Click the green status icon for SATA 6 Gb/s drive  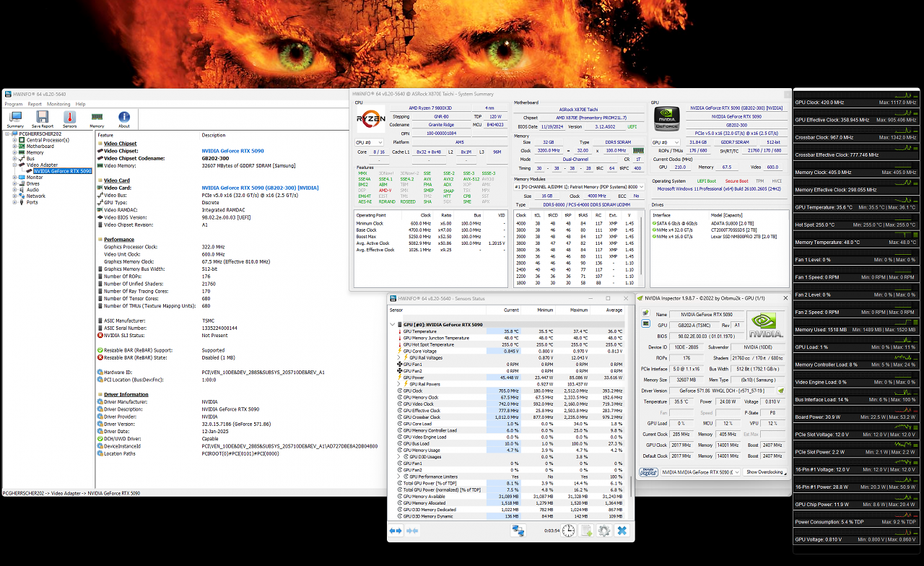click(x=655, y=223)
